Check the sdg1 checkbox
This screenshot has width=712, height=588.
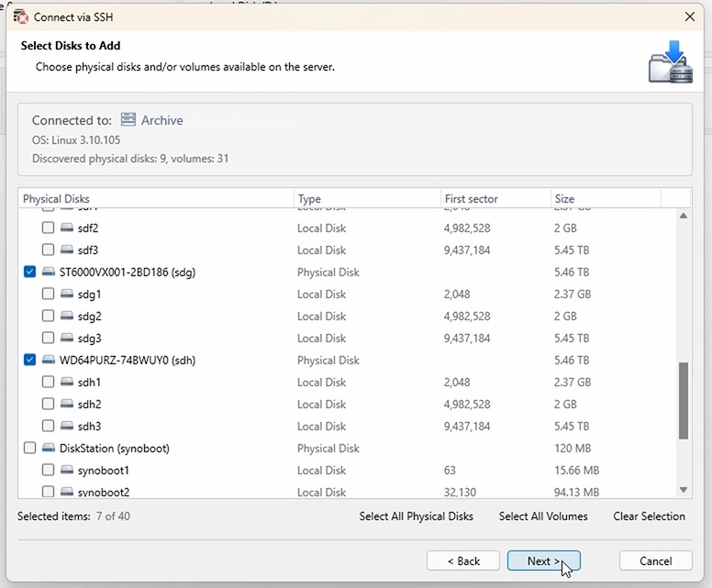pos(48,294)
